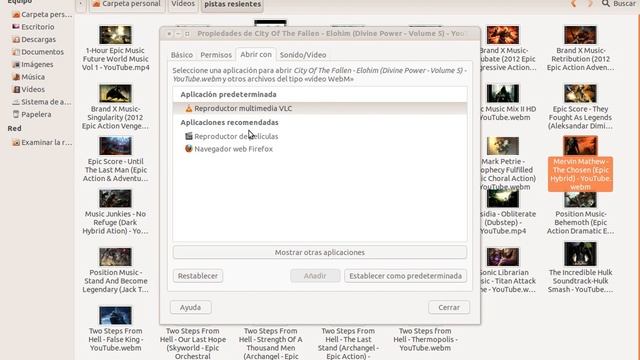Click The Last Stand (Archangel) label
Image resolution: width=640 pixels, height=360 pixels.
348,343
